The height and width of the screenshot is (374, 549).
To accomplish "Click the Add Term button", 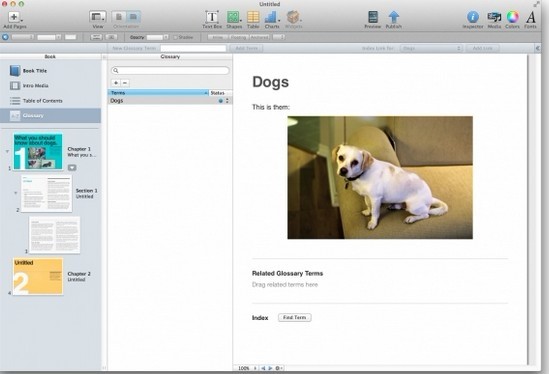I will click(246, 48).
